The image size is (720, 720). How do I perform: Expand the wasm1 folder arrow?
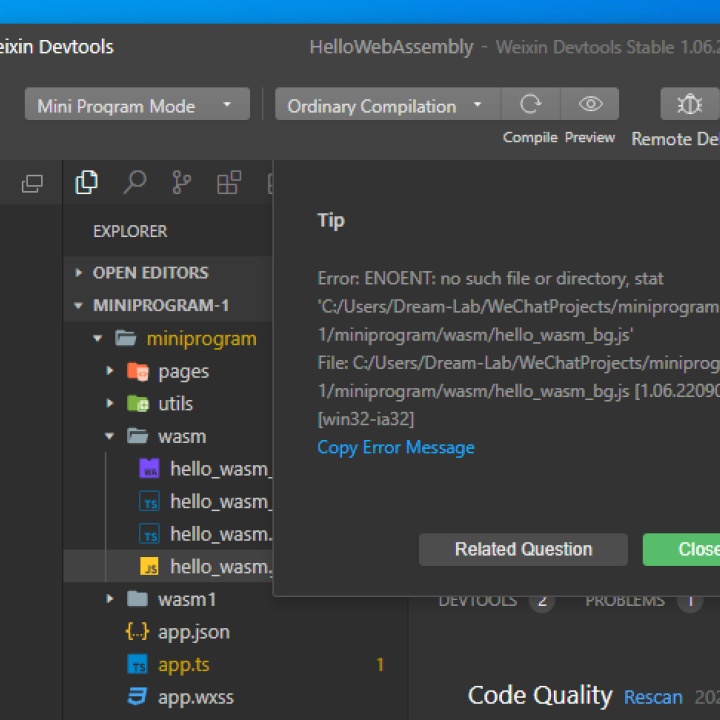coord(109,599)
